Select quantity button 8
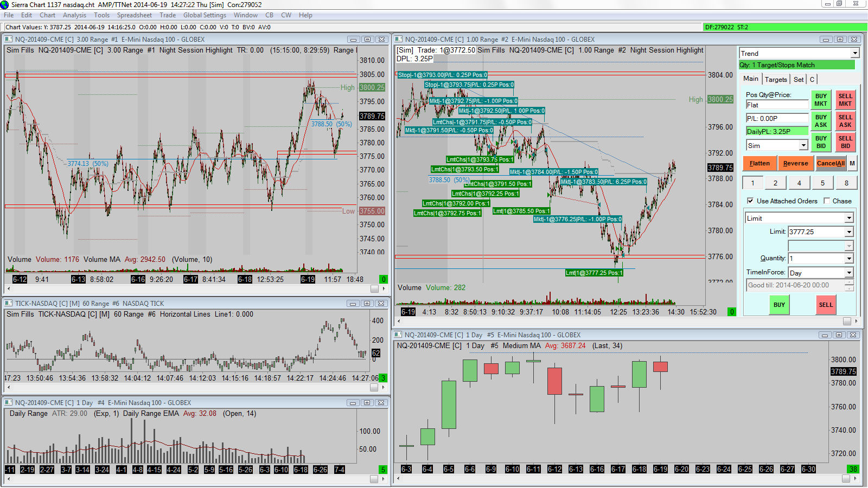Screen dimensions: 868x488 (x=846, y=183)
